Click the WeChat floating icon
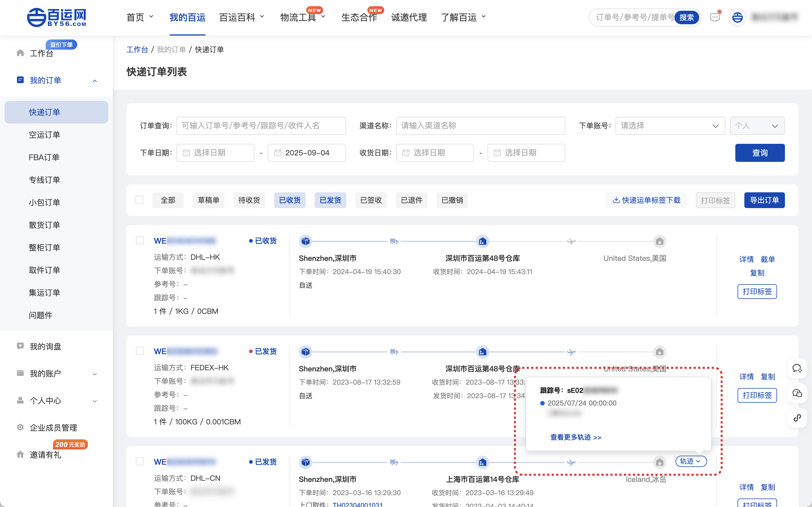The height and width of the screenshot is (507, 812). [x=797, y=393]
